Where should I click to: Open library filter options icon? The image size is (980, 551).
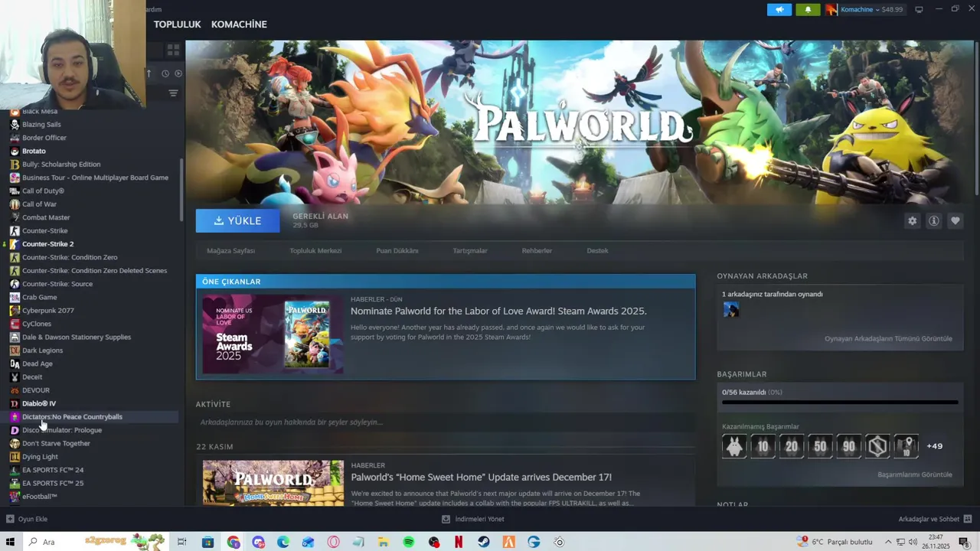[x=173, y=93]
